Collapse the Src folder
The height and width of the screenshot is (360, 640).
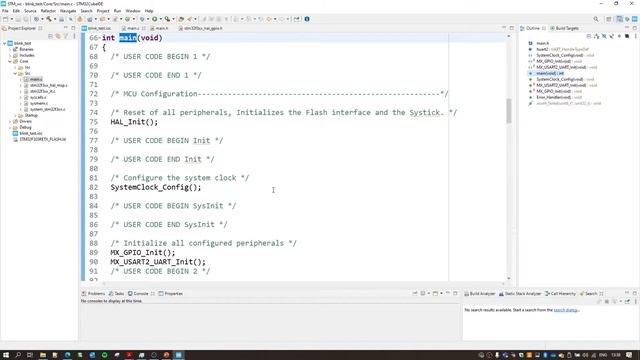15,73
